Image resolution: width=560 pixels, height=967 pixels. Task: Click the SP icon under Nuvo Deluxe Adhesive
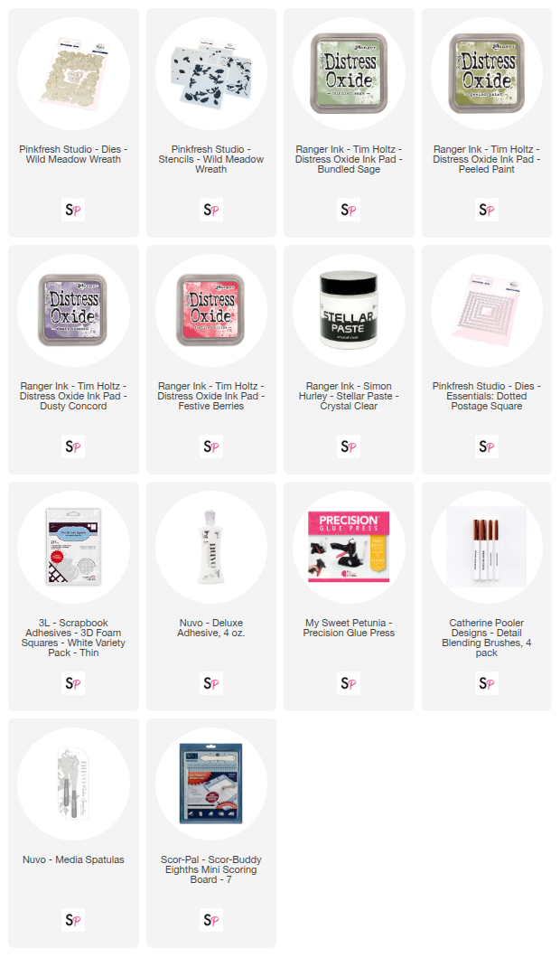pos(211,683)
